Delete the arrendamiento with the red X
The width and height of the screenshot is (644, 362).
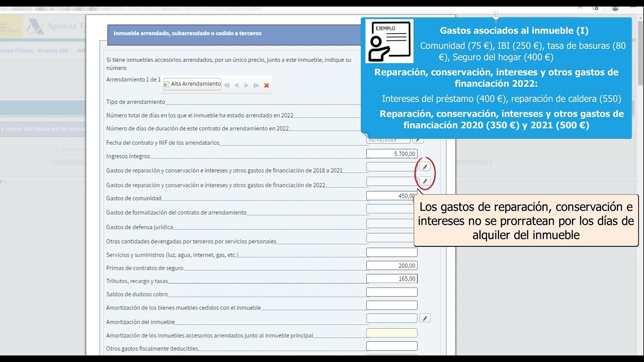(267, 85)
